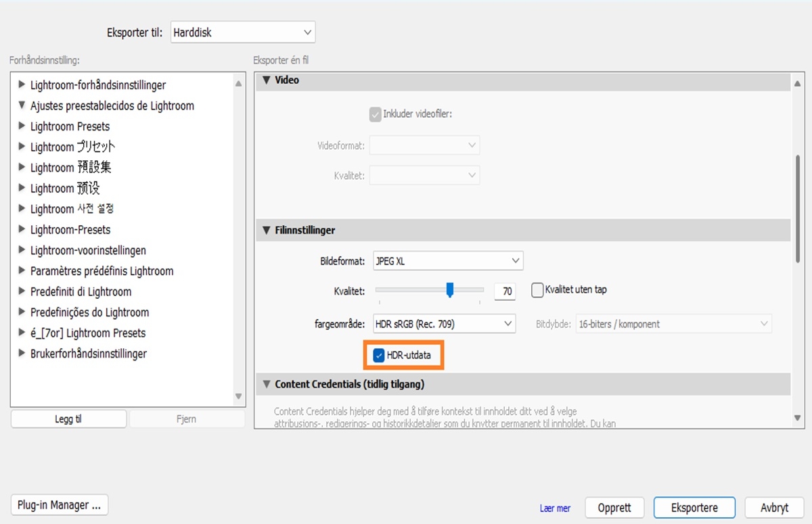This screenshot has width=812, height=524.
Task: Open the Lær mer link
Action: click(x=555, y=508)
